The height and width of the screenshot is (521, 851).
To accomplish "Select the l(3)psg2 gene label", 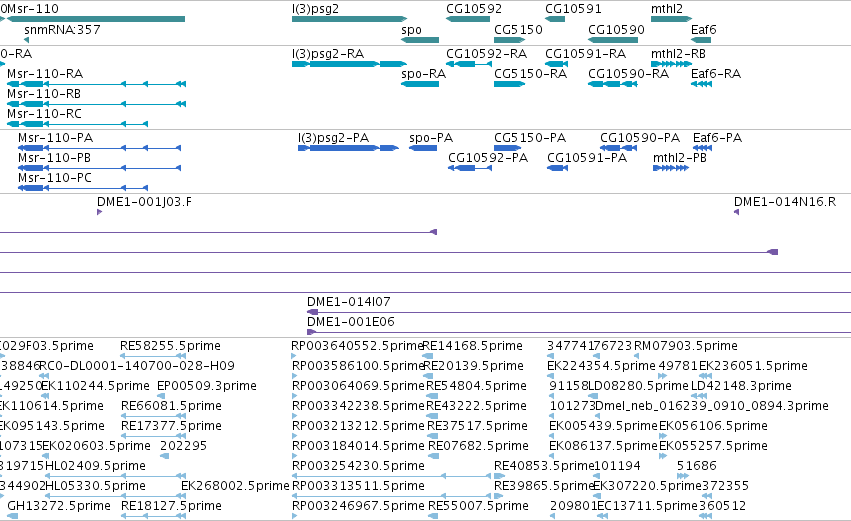I will [315, 9].
